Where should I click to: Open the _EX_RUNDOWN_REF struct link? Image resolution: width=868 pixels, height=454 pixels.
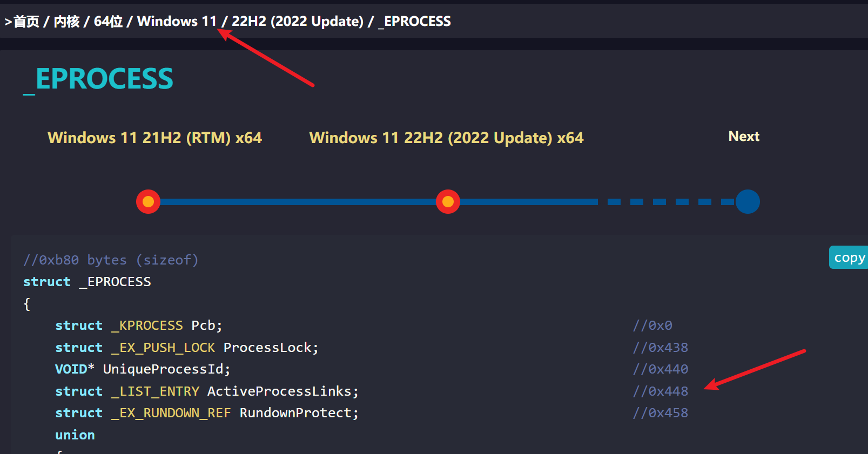[171, 413]
